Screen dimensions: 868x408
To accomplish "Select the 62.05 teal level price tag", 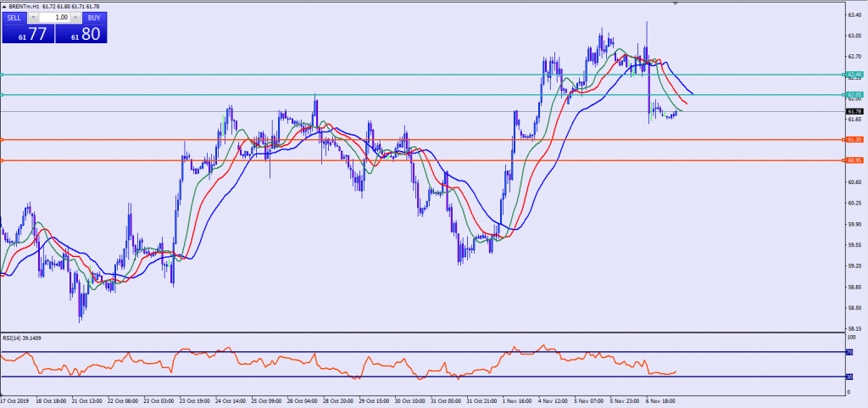I will [x=854, y=94].
